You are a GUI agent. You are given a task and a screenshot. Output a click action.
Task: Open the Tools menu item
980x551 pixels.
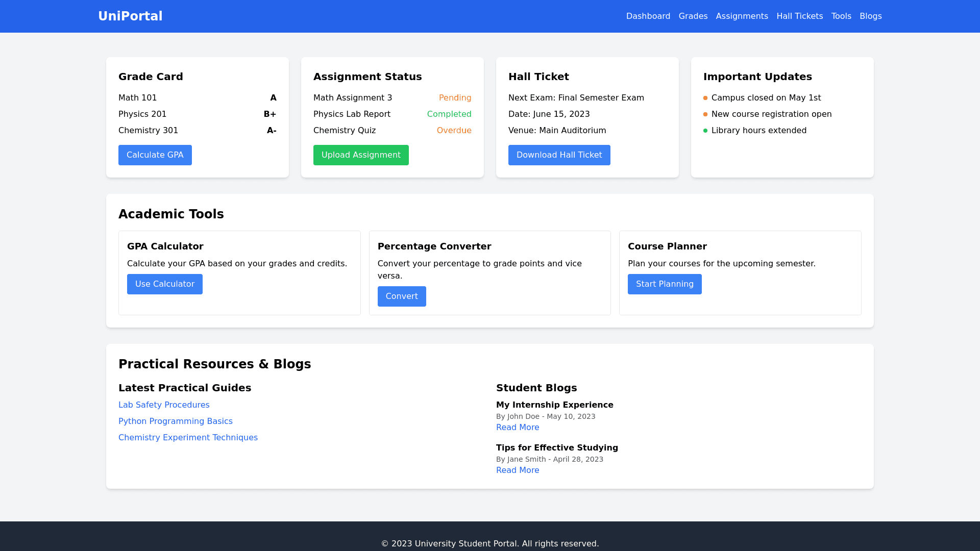click(x=841, y=16)
